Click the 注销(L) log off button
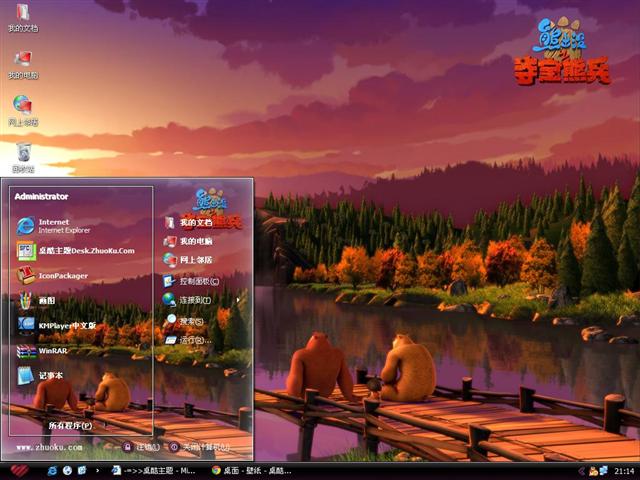Image resolution: width=640 pixels, height=480 pixels. tap(141, 447)
